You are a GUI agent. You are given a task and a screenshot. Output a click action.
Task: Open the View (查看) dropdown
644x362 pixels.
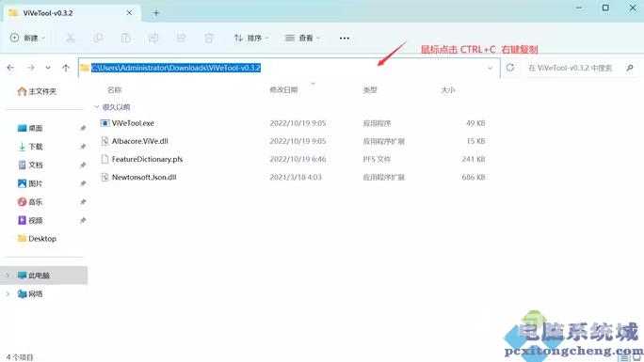(302, 38)
